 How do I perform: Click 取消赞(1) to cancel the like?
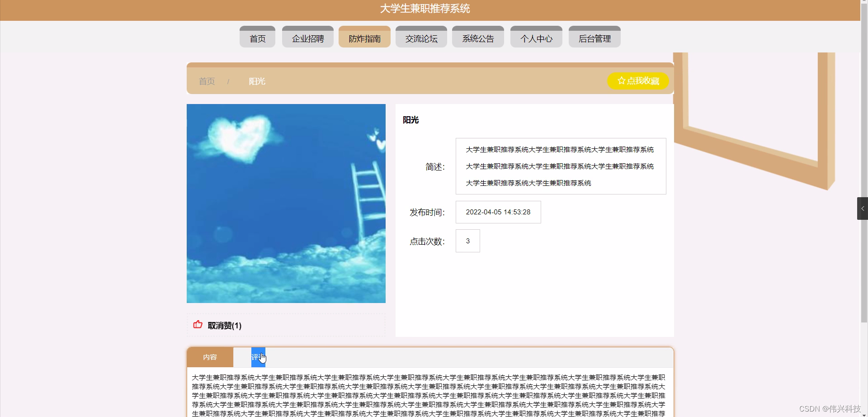[224, 325]
